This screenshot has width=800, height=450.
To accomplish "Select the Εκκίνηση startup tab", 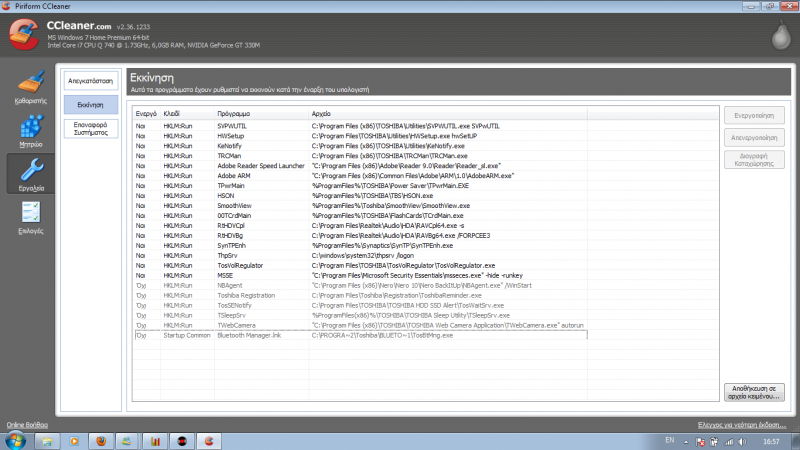I will click(x=91, y=105).
